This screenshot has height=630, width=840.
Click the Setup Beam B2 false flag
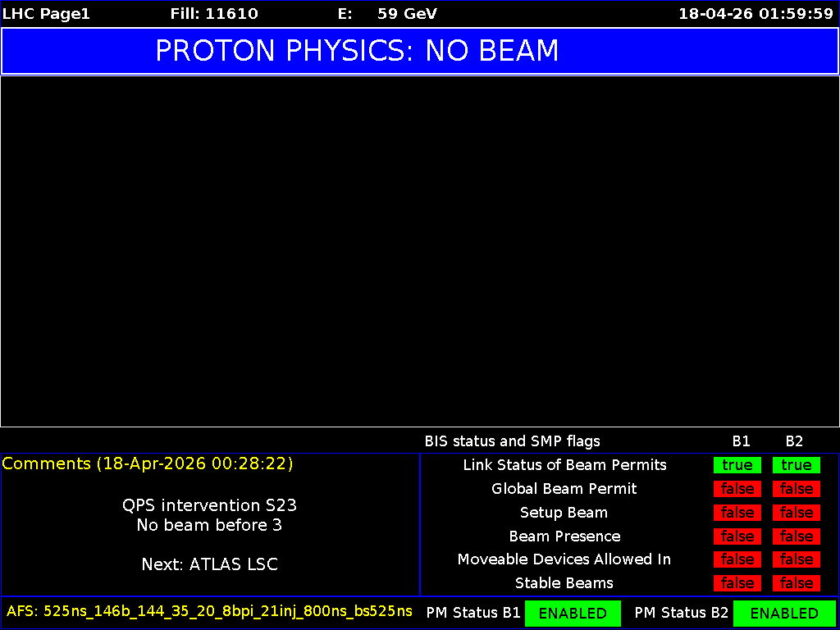pyautogui.click(x=796, y=513)
